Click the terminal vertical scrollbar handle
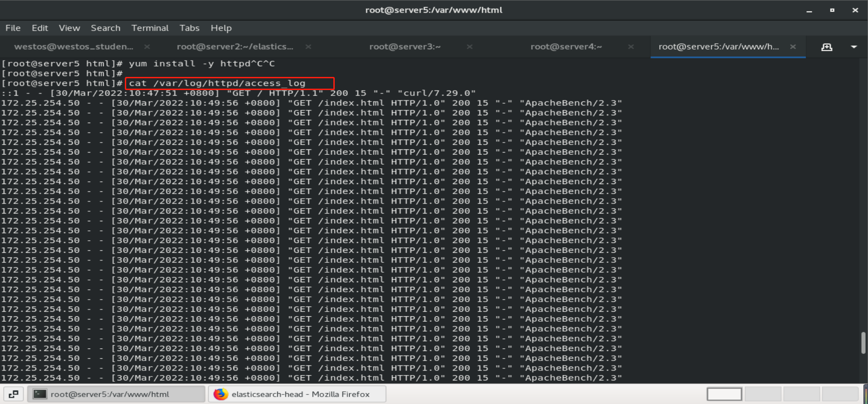868x404 pixels. coord(863,343)
